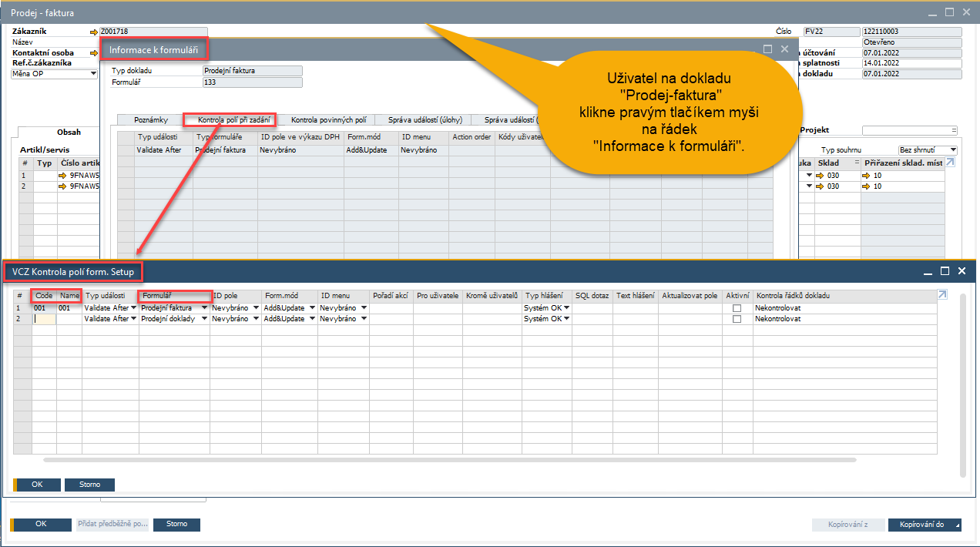Open Typ události dropdown in setup row 1
980x547 pixels.
pyautogui.click(x=134, y=308)
